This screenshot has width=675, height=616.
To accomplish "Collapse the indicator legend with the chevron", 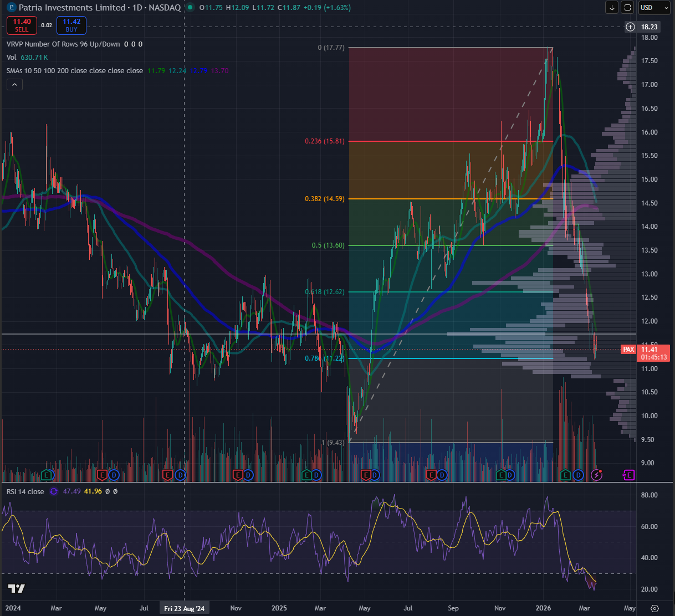I will coord(14,85).
